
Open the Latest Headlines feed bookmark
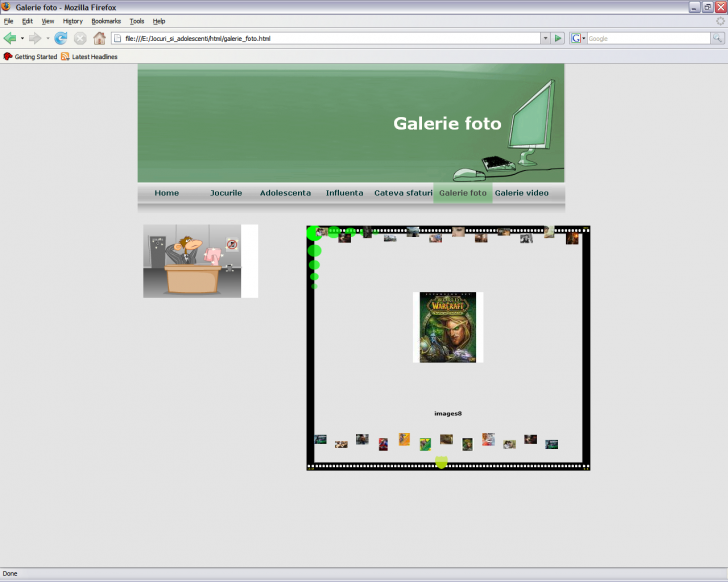pos(89,57)
